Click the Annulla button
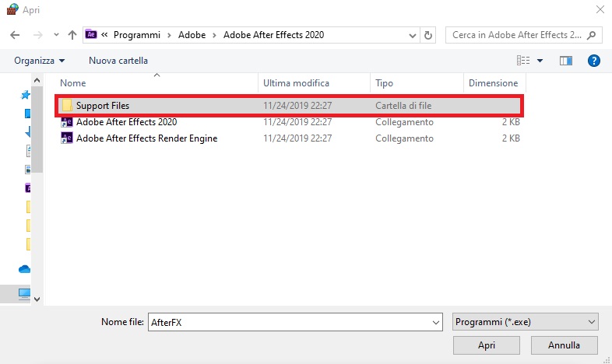612x364 pixels. 564,345
